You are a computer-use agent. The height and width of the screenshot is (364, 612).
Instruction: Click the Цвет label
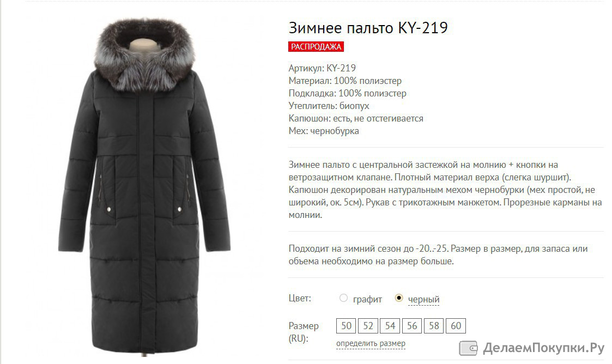coord(300,299)
